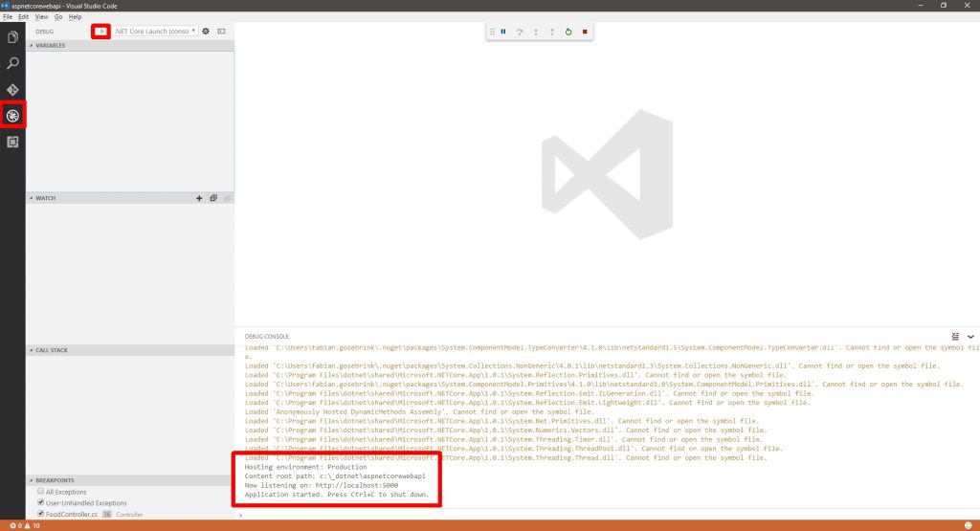Start debugging with green play button

(100, 32)
